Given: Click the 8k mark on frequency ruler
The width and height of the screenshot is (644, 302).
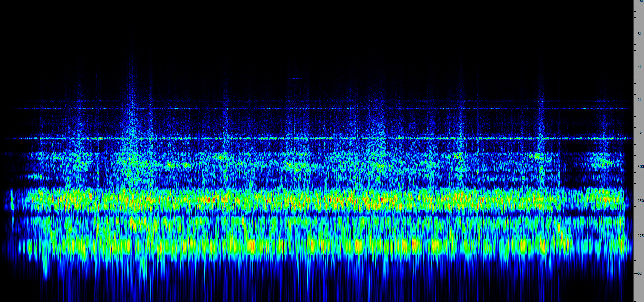Looking at the screenshot, I should click(639, 34).
